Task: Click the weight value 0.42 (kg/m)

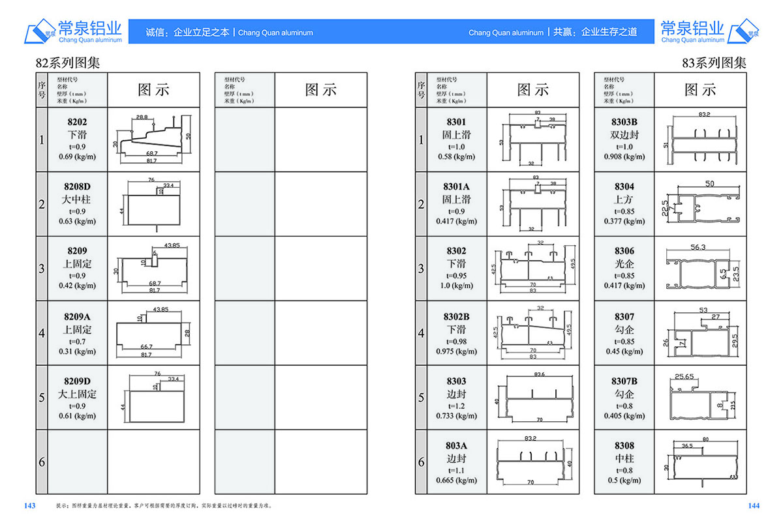Action: 77,286
